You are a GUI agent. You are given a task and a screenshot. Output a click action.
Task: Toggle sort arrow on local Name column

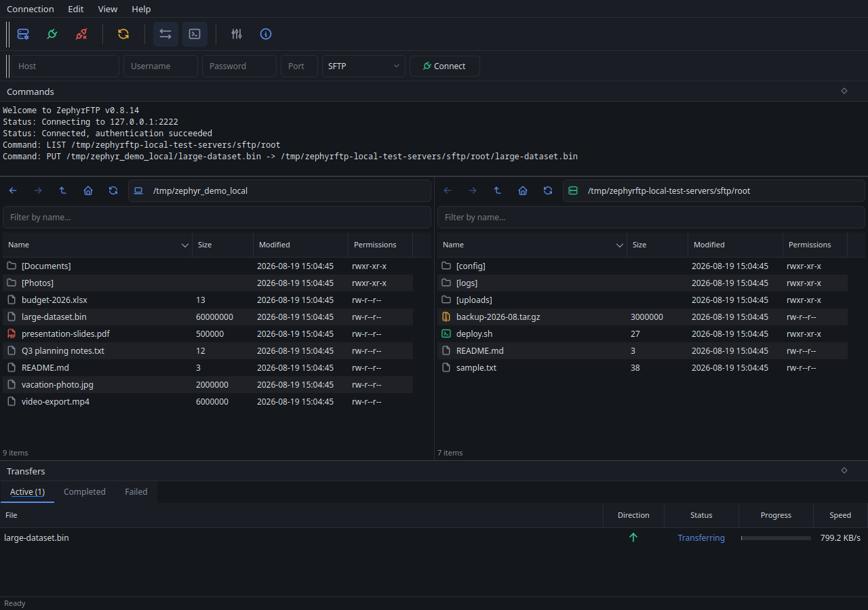[185, 245]
